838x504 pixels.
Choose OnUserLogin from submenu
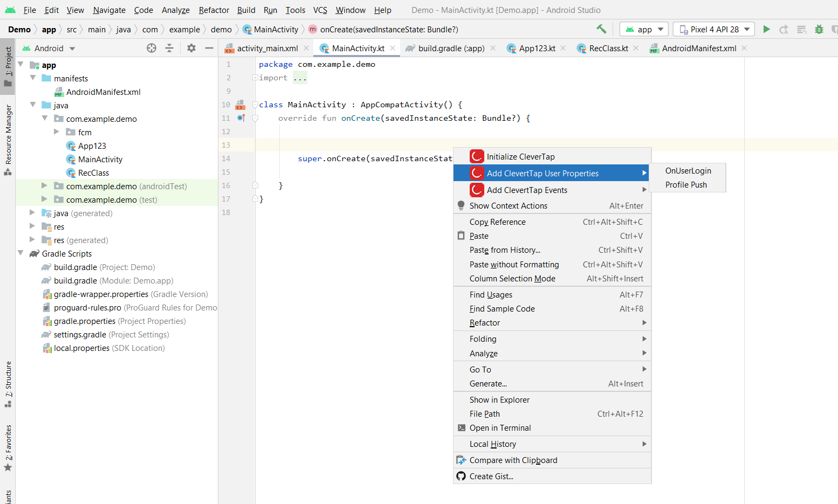pos(688,170)
